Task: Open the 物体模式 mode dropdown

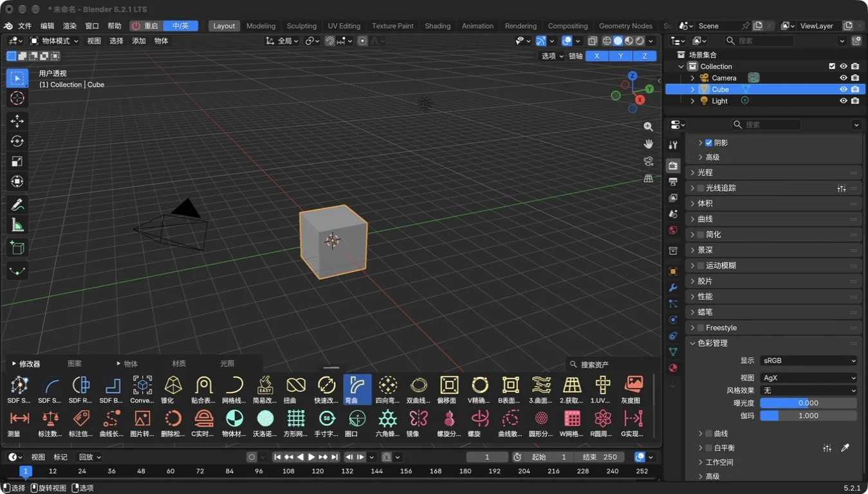Action: (x=55, y=41)
